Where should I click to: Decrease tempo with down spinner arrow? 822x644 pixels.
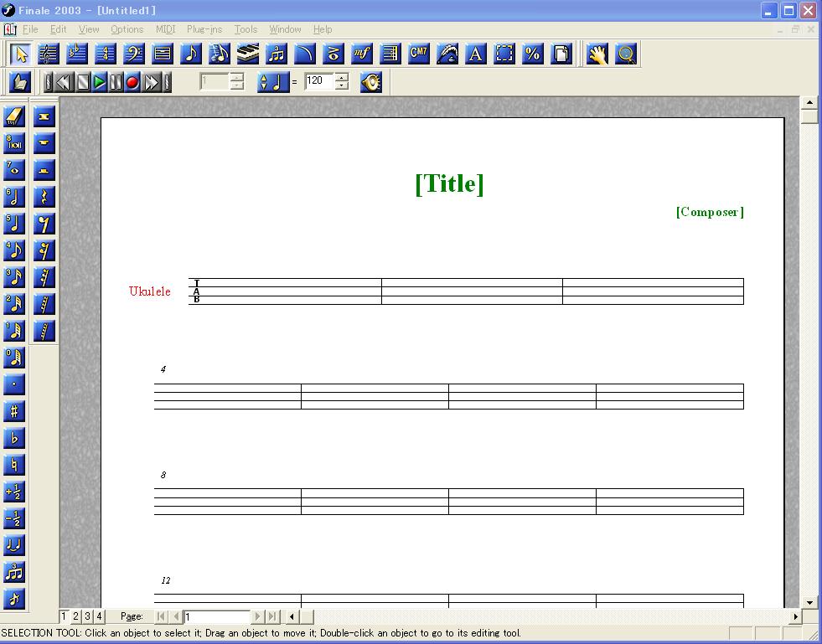pyautogui.click(x=342, y=86)
